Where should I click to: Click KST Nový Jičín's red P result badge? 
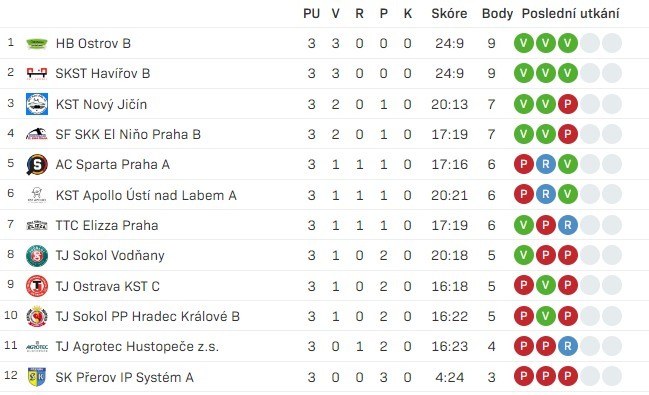pos(567,104)
